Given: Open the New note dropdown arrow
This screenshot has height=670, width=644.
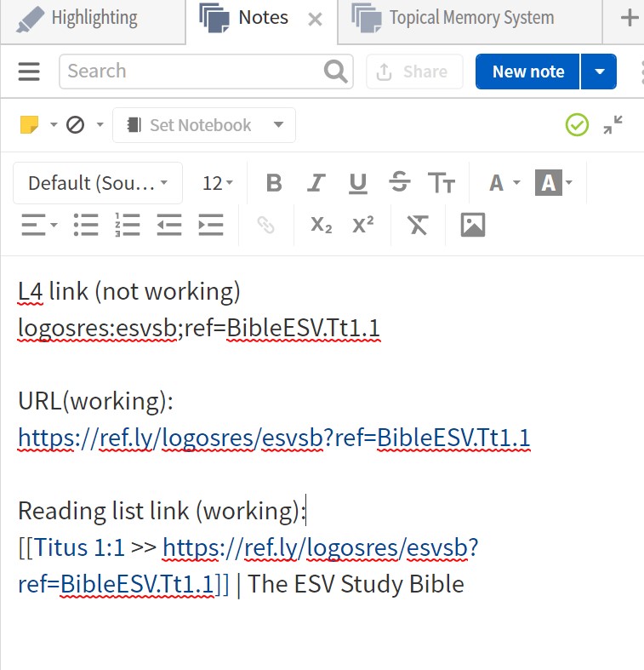Looking at the screenshot, I should pyautogui.click(x=599, y=72).
